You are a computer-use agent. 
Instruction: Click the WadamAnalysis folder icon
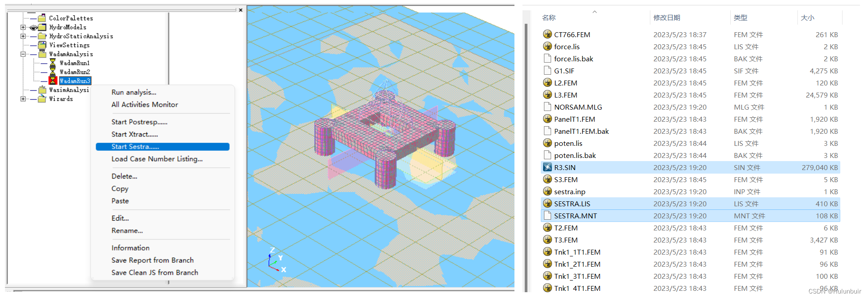(x=42, y=54)
